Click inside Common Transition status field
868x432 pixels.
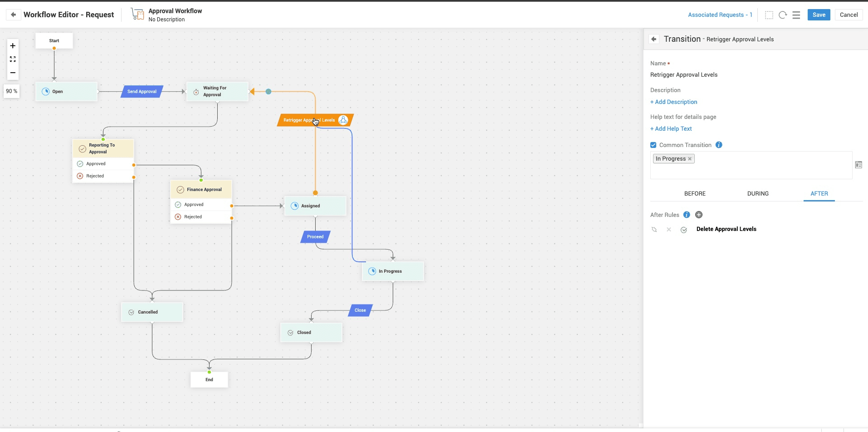[751, 165]
